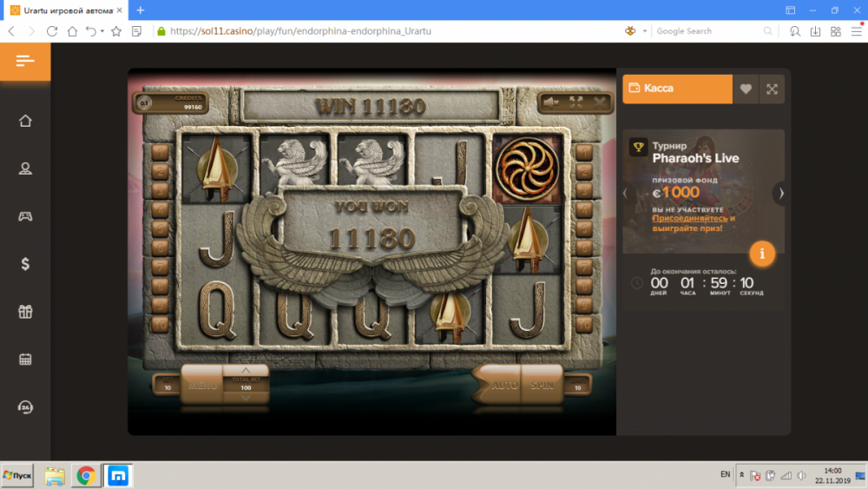Open the orange hamburger sidebar menu
Screen dimensions: 868x489
25,61
